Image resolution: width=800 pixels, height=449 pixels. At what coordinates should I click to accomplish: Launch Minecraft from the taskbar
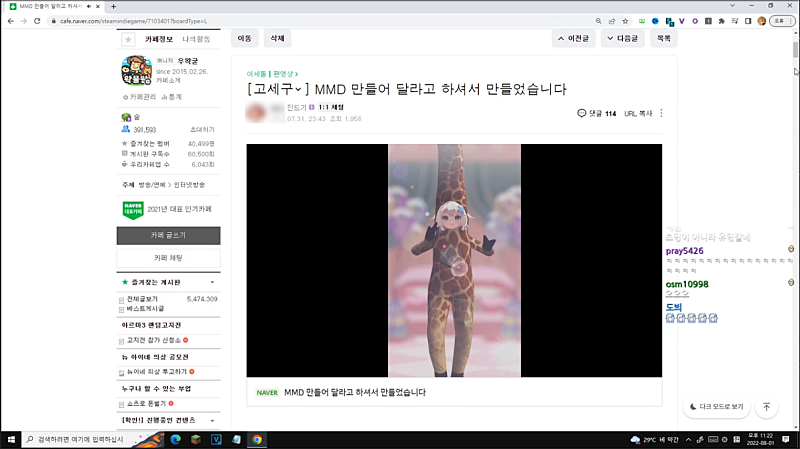196,439
